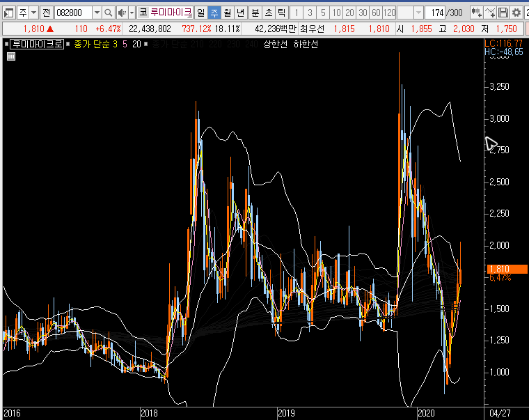Click the 최우선 label
The height and width of the screenshot is (420, 529).
click(x=312, y=29)
